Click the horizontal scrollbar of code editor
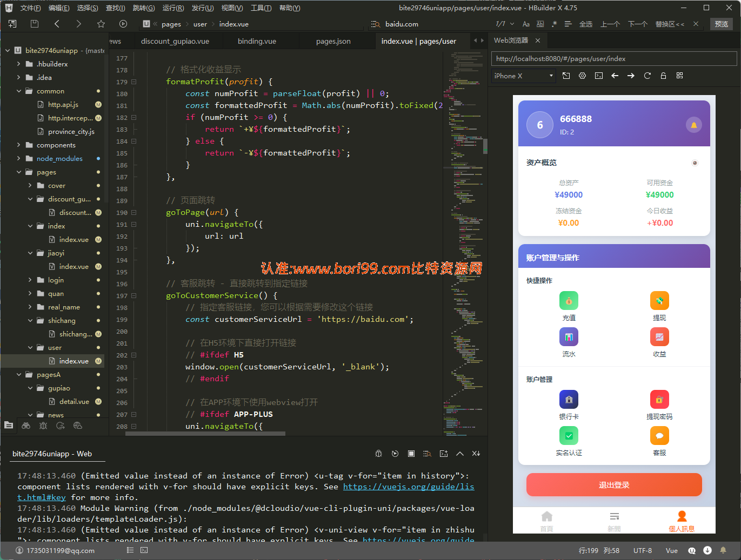Screen dimensions: 741x560 205,433
